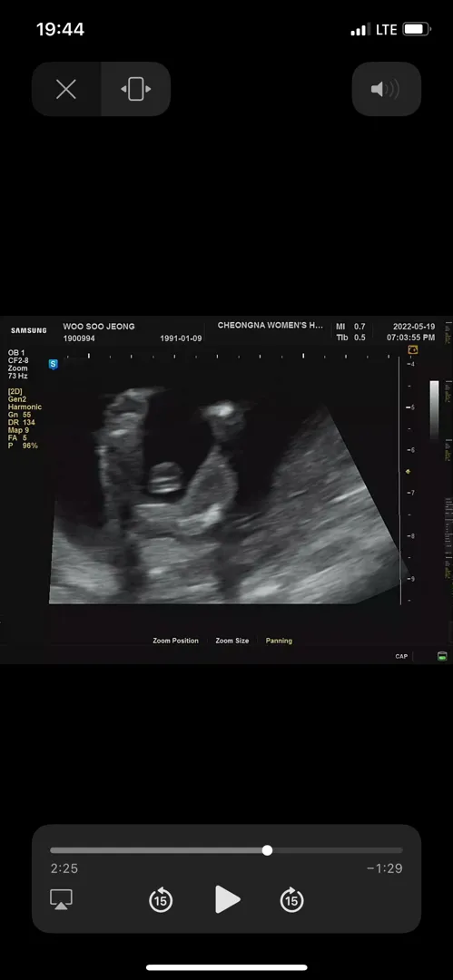This screenshot has width=453, height=980.
Task: Mute the video with speaker icon
Action: [386, 89]
